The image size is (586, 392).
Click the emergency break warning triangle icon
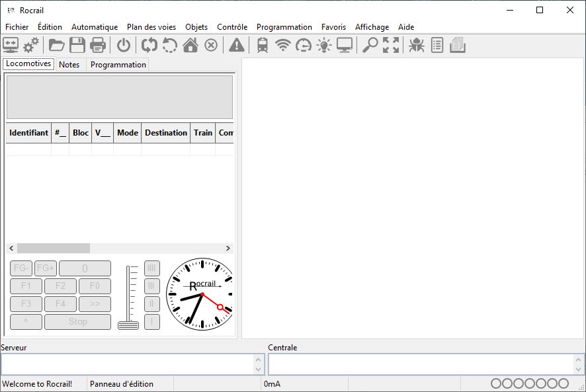tap(237, 46)
